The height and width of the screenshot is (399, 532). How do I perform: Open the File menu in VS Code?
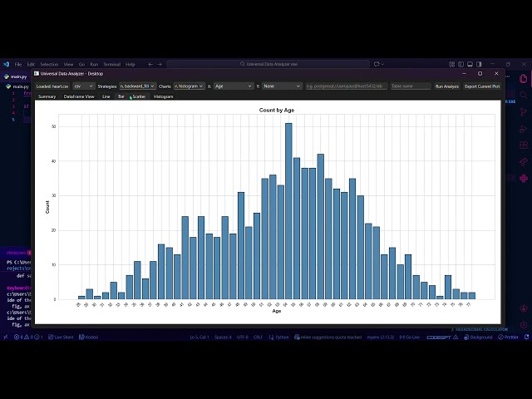pos(18,64)
